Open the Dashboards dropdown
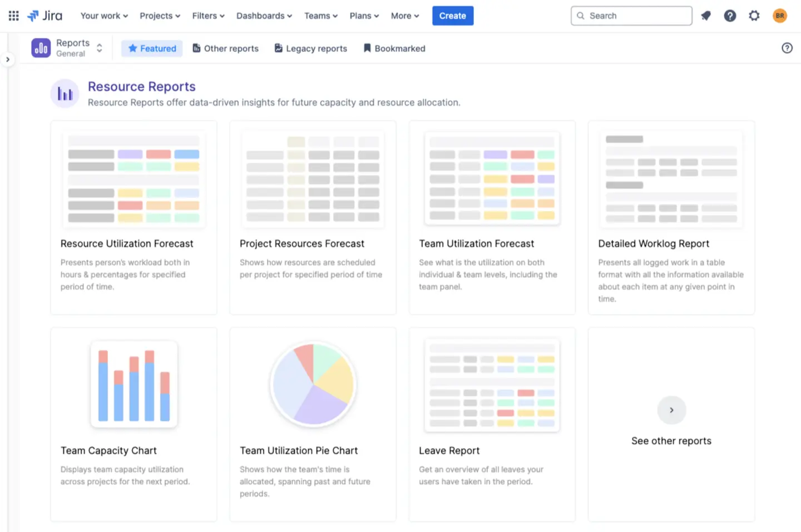The width and height of the screenshot is (801, 532). click(x=264, y=16)
